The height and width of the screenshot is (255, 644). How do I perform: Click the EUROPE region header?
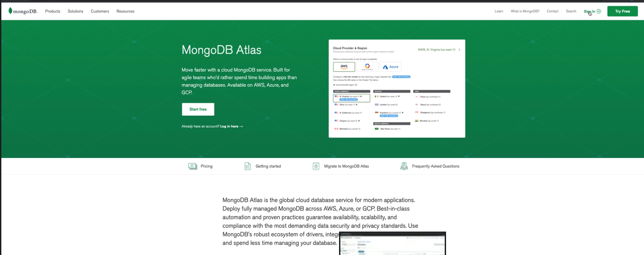pyautogui.click(x=392, y=91)
